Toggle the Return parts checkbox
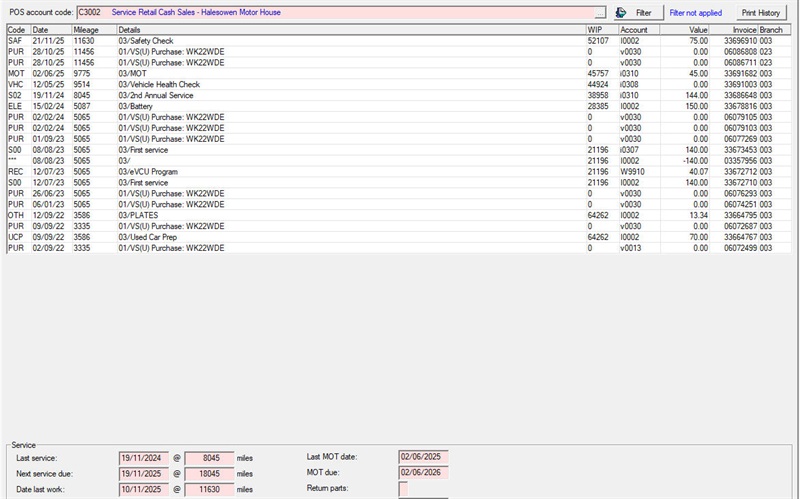800x499 pixels. tap(403, 489)
